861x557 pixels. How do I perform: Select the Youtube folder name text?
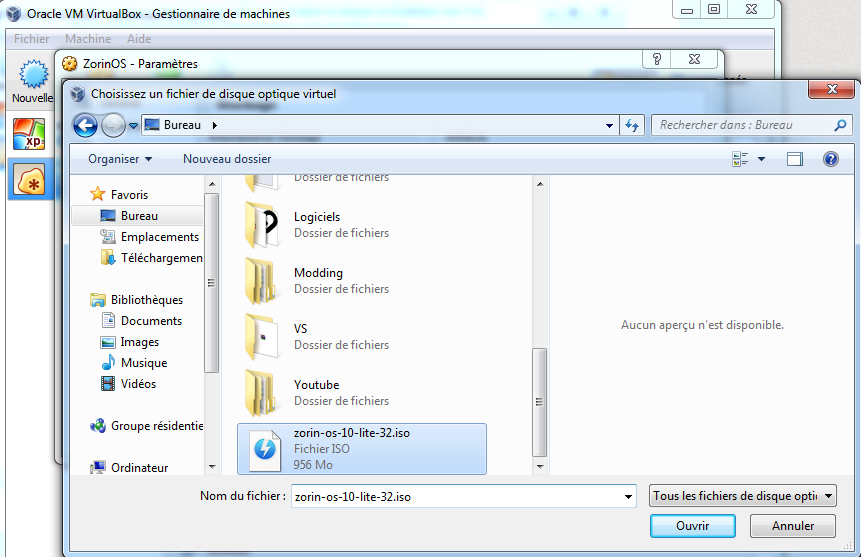[316, 385]
